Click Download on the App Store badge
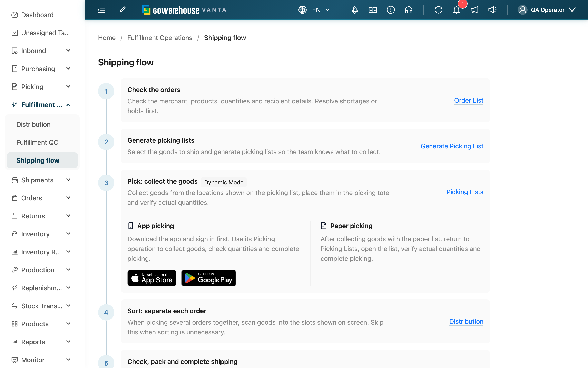This screenshot has height=368, width=588. pos(152,278)
